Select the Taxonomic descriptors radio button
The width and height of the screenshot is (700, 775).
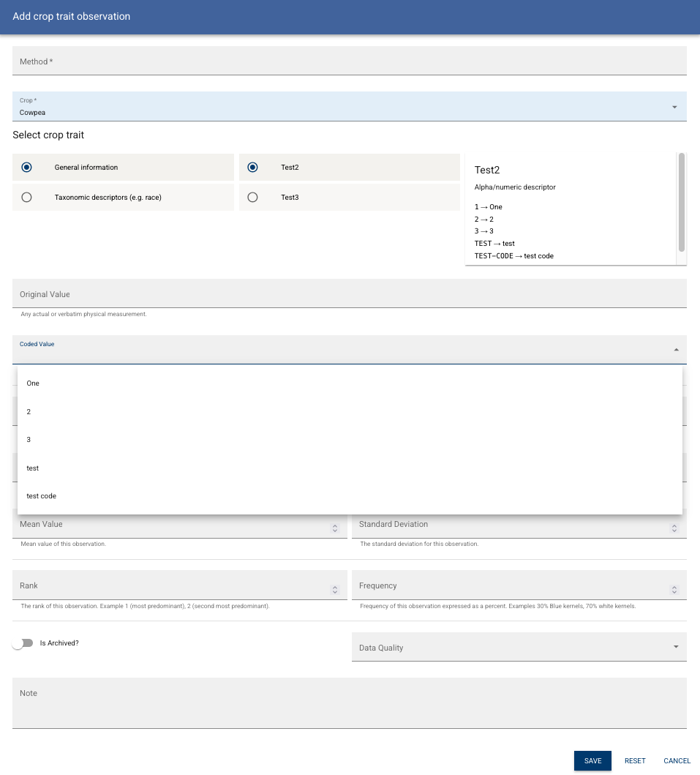[x=27, y=197]
